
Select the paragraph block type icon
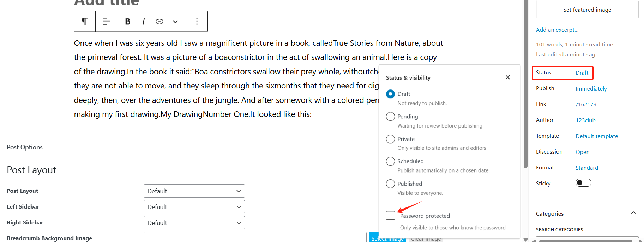84,21
